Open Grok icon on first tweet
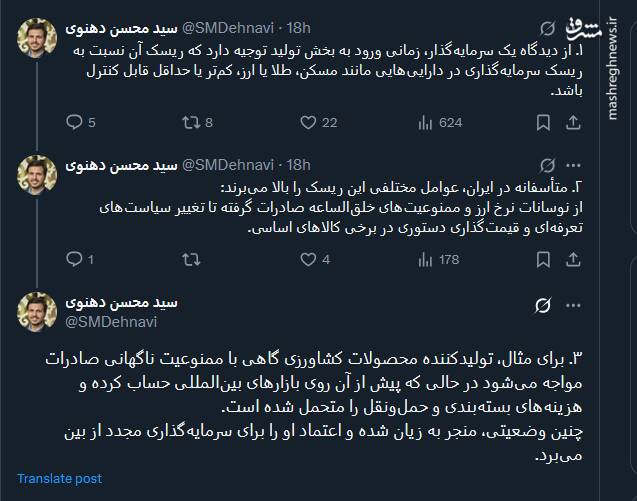 click(x=546, y=28)
